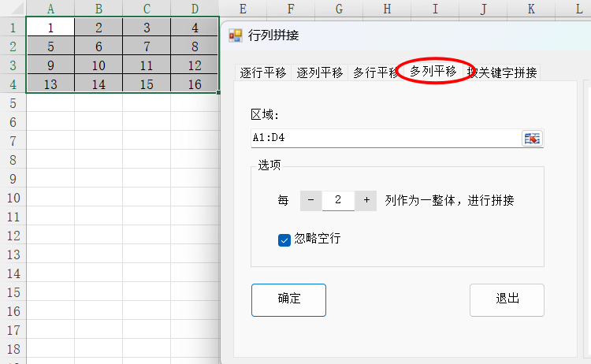Click cell B2 containing 6
Image resolution: width=591 pixels, height=364 pixels.
pos(98,46)
